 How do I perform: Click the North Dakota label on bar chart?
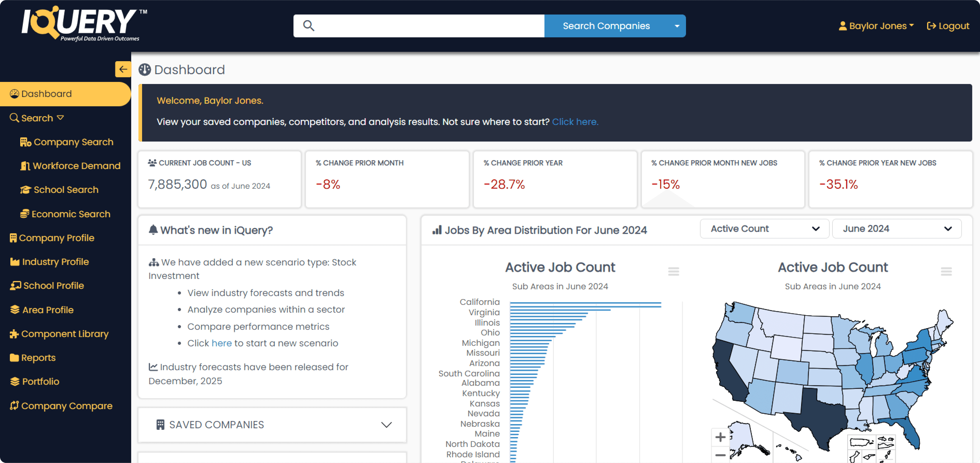[x=473, y=444]
